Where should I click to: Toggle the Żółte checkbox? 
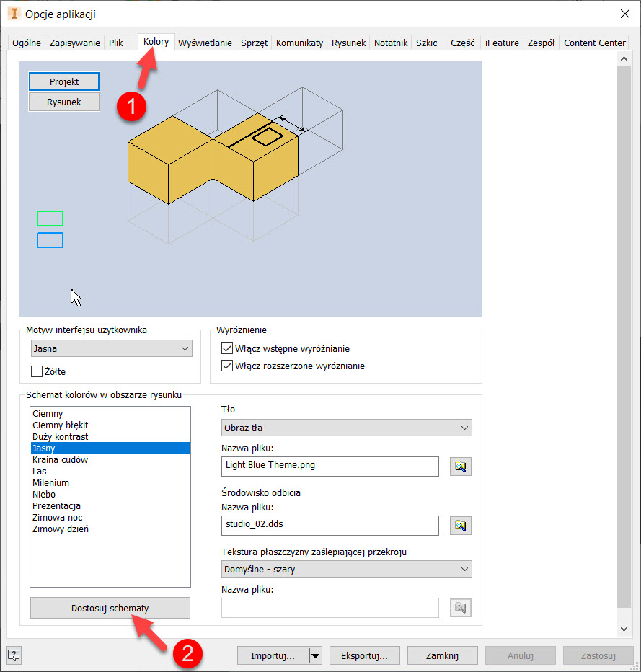pos(37,371)
